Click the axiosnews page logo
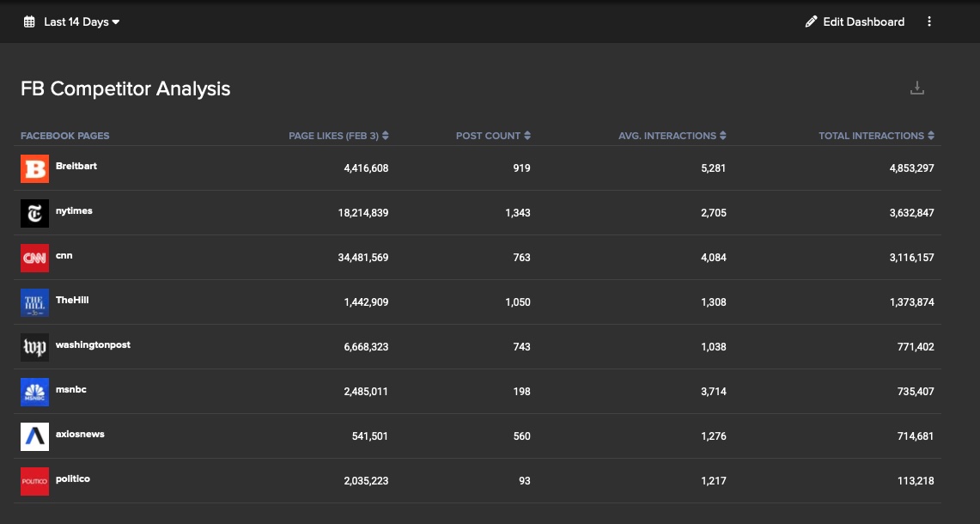The height and width of the screenshot is (524, 980). 34,437
